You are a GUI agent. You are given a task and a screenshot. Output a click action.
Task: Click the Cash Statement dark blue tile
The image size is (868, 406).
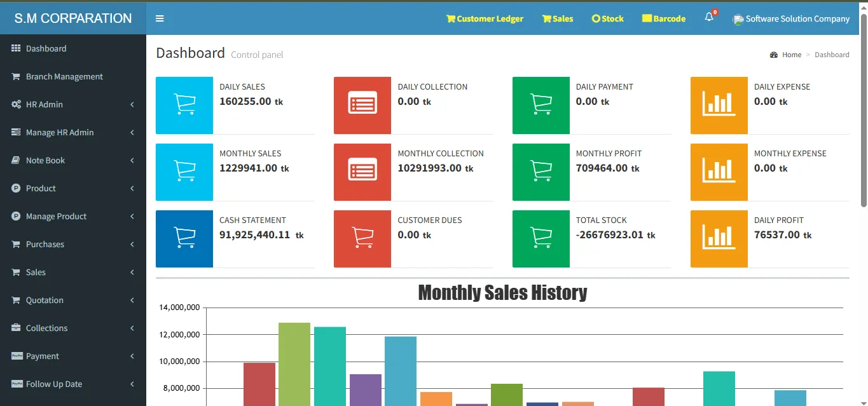184,239
